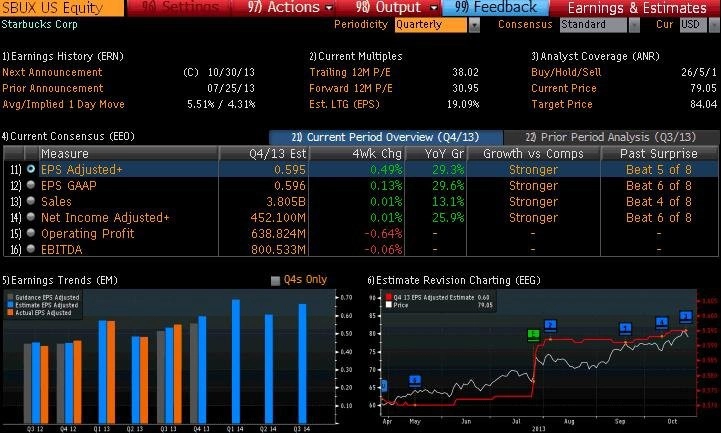
Task: Click the Q4/13 Est column header
Action: pyautogui.click(x=264, y=154)
